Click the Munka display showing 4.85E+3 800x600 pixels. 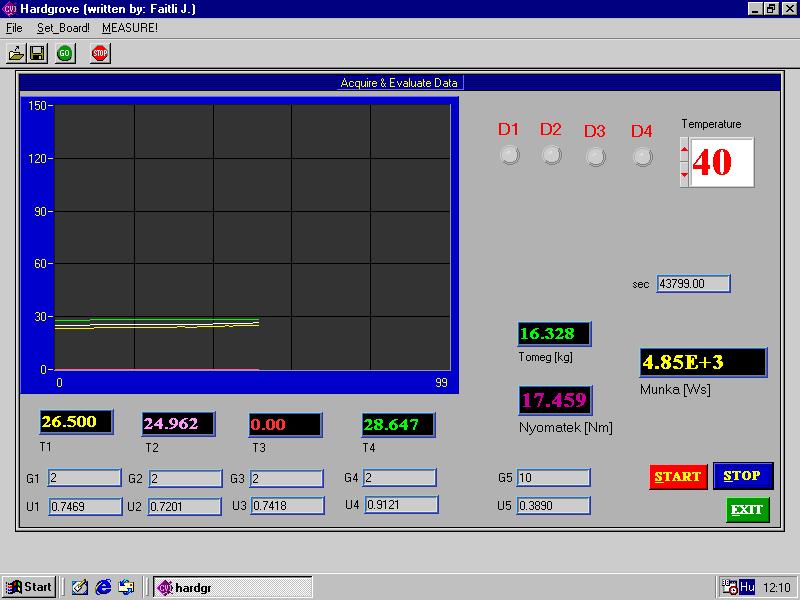coord(703,363)
